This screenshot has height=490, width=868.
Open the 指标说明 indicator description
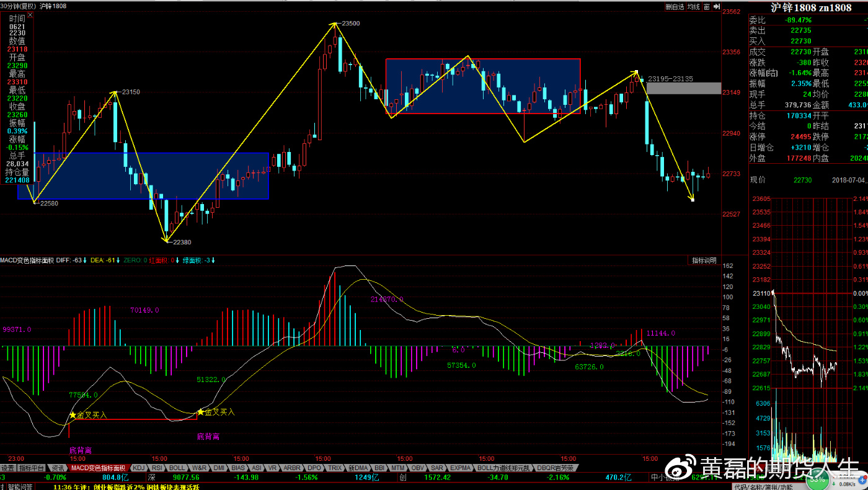[x=704, y=260]
